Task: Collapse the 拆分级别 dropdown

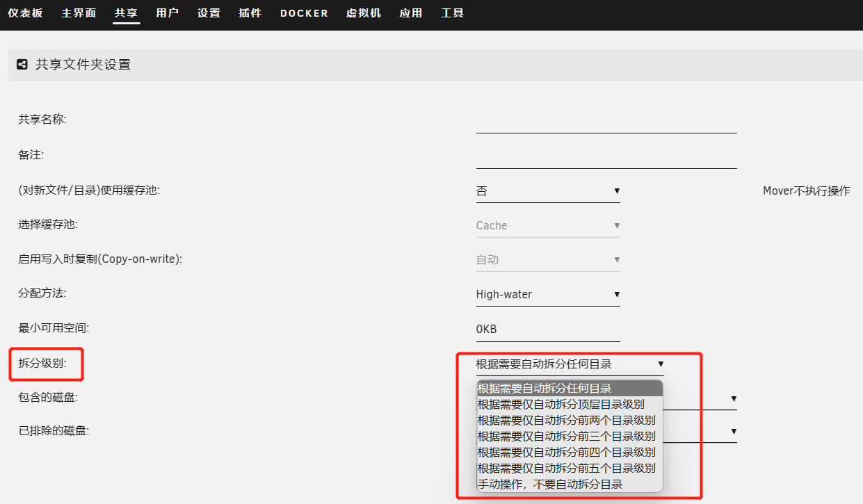Action: [570, 364]
